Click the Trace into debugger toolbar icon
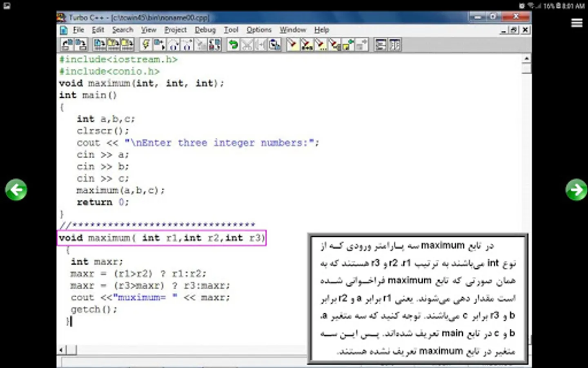Screen dimensions: 588x368 coord(187,45)
